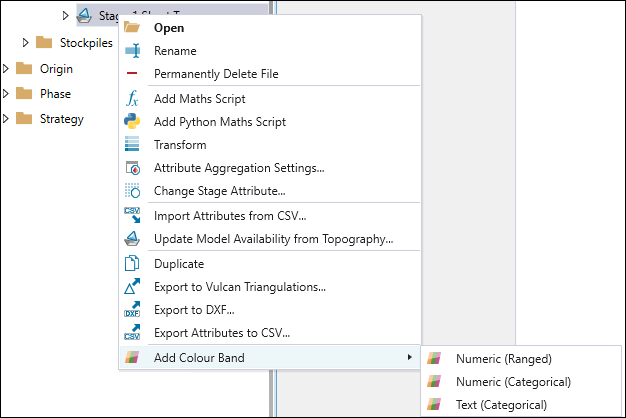
Task: Click the fx Maths Script icon
Action: (x=132, y=99)
